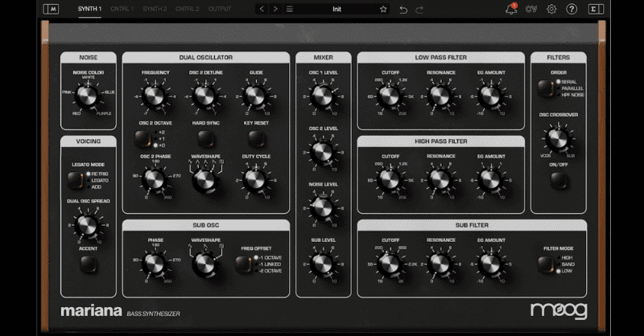Mark the Init preset as favorite

[x=383, y=9]
